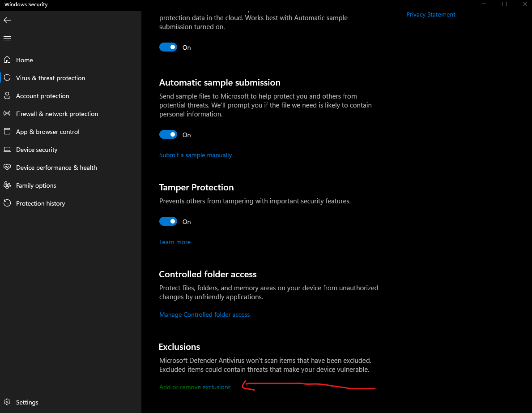
Task: Click Manage Controlled folder access link
Action: 204,314
